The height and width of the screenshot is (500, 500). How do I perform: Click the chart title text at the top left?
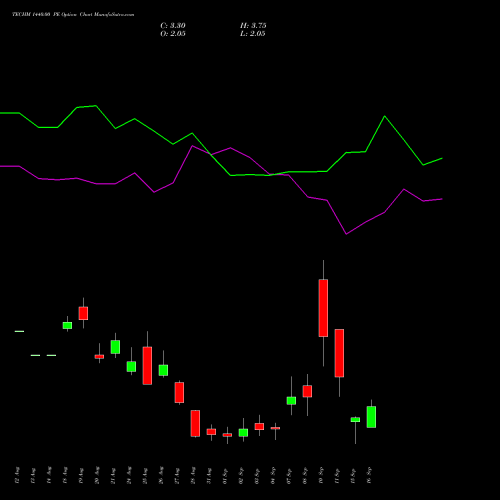(x=73, y=15)
